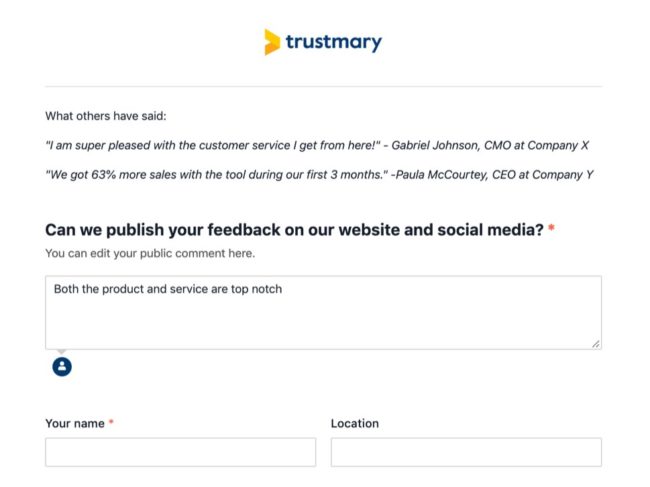
Task: Click the red asterisk beside the feedback question
Action: click(551, 228)
